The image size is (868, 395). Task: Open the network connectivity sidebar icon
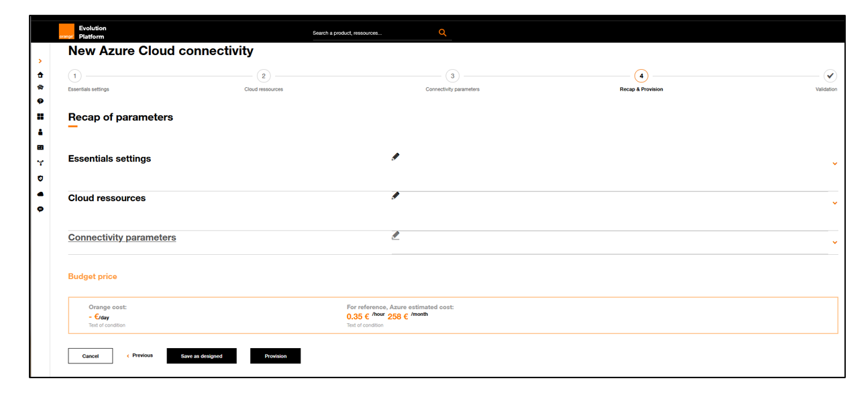tap(40, 163)
